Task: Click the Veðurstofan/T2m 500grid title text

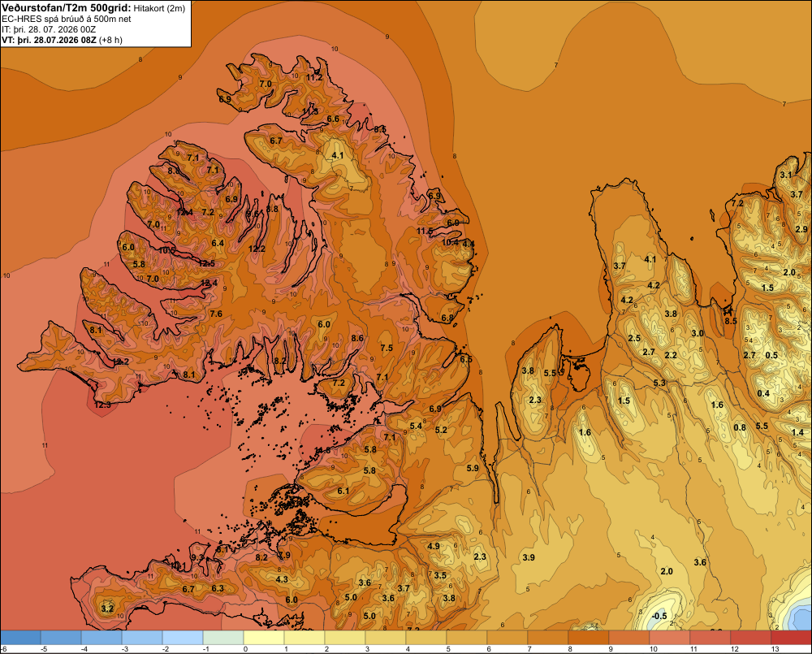Action: tap(66, 7)
